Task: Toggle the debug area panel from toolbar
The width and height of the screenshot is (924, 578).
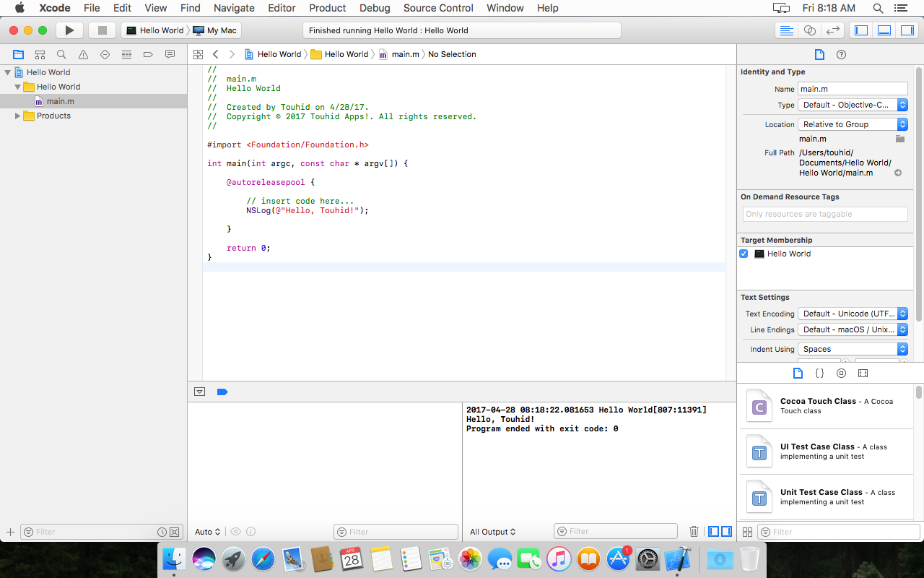Action: [884, 30]
